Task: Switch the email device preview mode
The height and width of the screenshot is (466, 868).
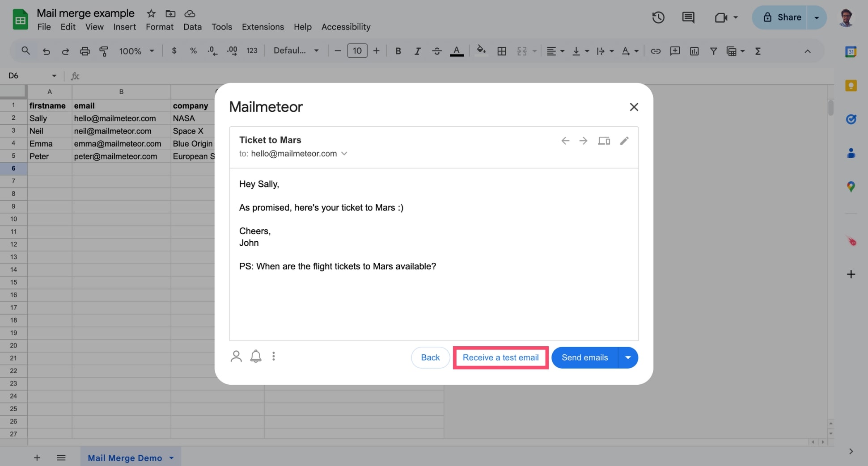Action: 604,141
